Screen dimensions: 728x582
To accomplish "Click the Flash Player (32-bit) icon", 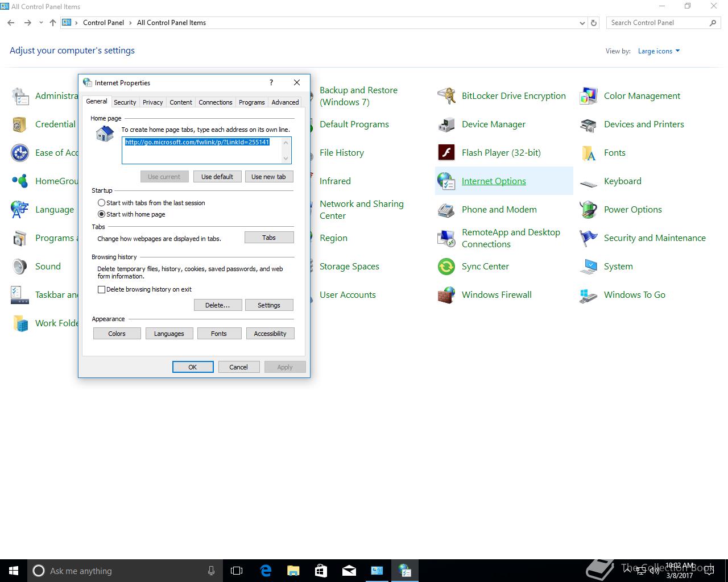I will pyautogui.click(x=446, y=153).
